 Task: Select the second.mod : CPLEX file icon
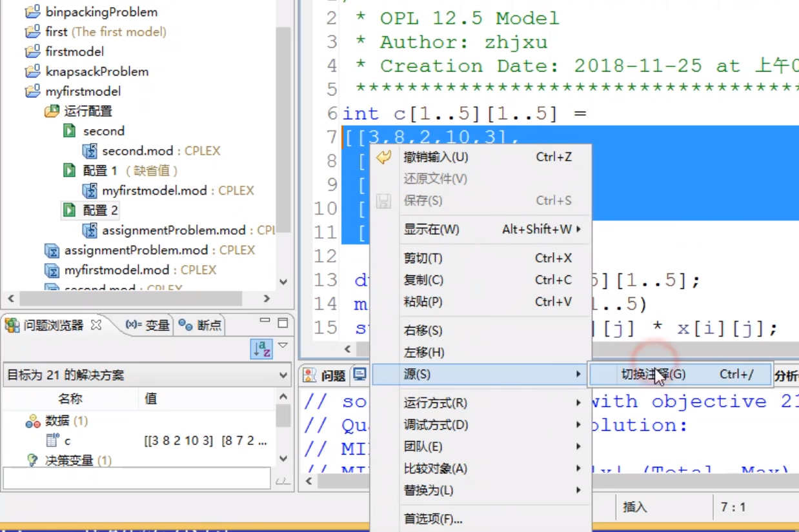90,151
